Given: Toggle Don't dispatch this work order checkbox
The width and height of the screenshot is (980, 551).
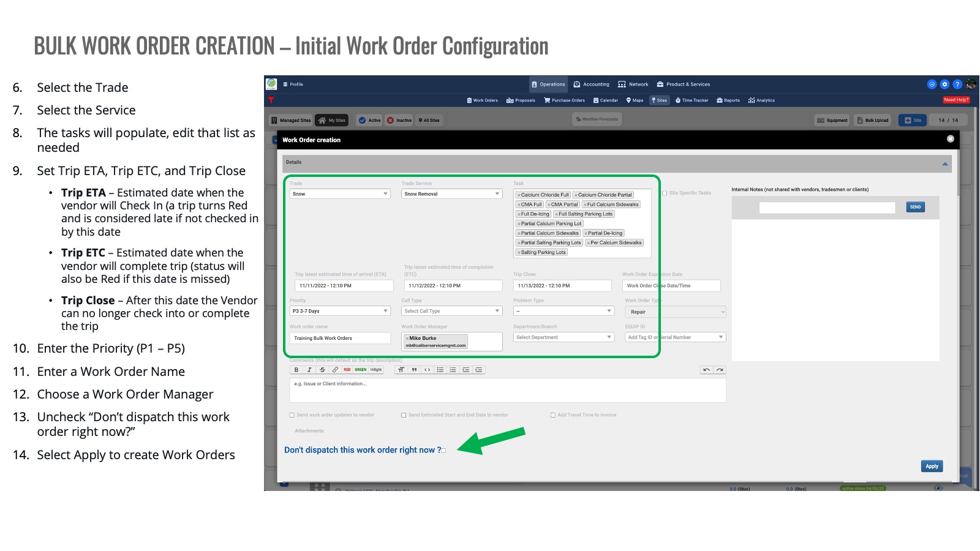Looking at the screenshot, I should pyautogui.click(x=443, y=451).
